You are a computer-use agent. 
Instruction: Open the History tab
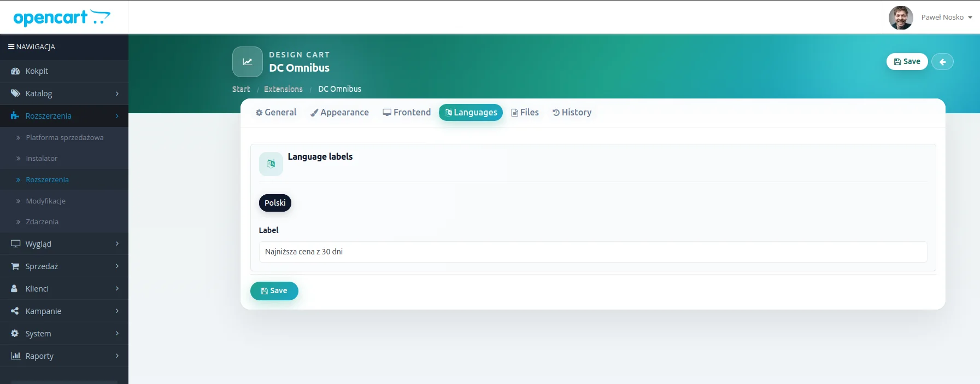click(x=572, y=113)
